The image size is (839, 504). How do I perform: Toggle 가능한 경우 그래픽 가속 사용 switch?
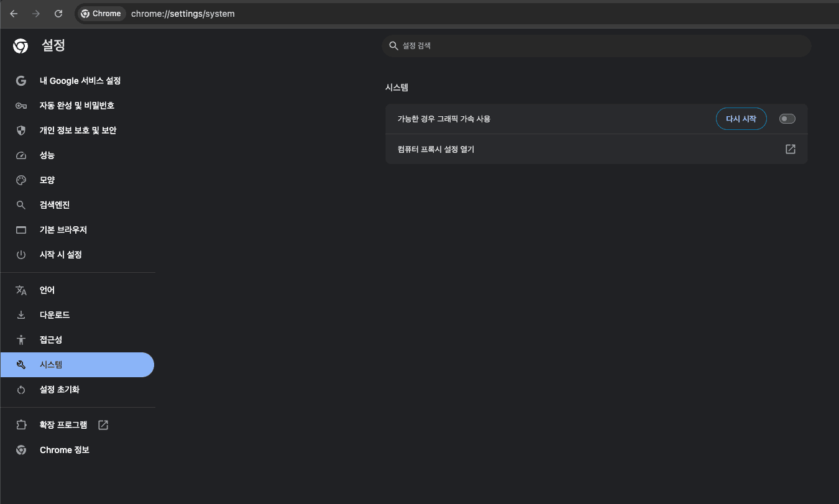click(787, 119)
